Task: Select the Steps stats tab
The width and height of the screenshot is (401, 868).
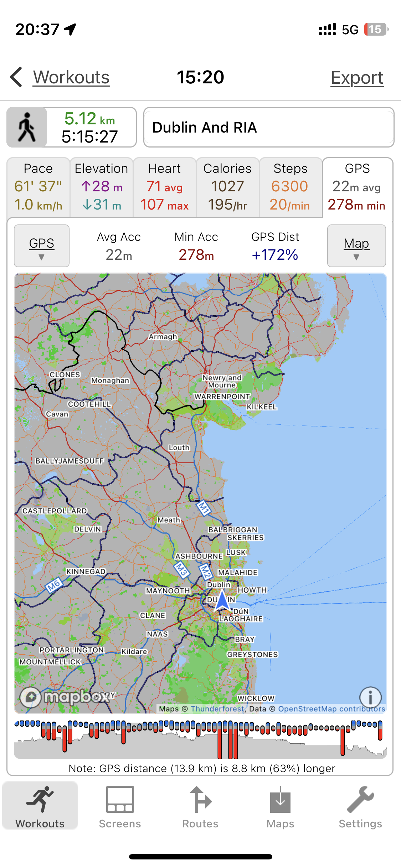Action: point(290,187)
